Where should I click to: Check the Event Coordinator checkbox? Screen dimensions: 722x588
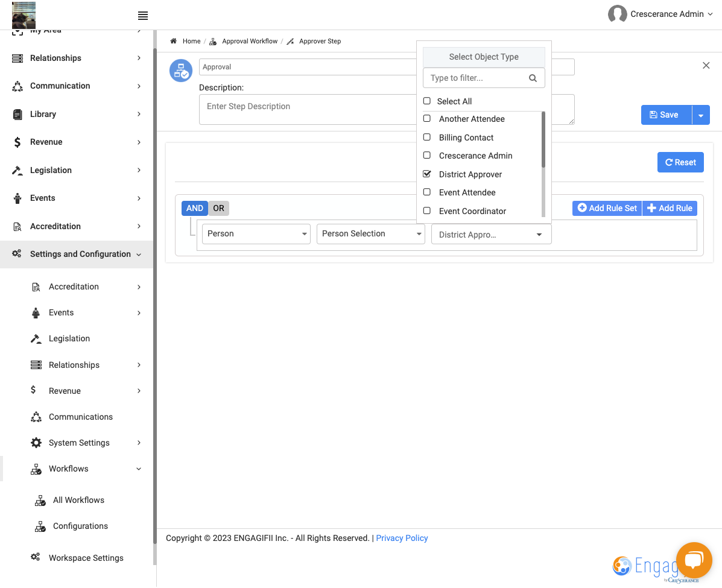coord(427,210)
